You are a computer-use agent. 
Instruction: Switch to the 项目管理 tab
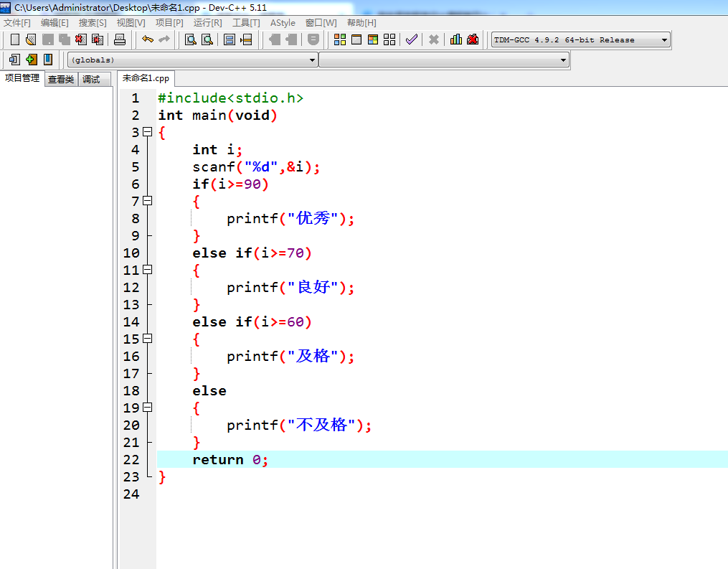point(22,78)
